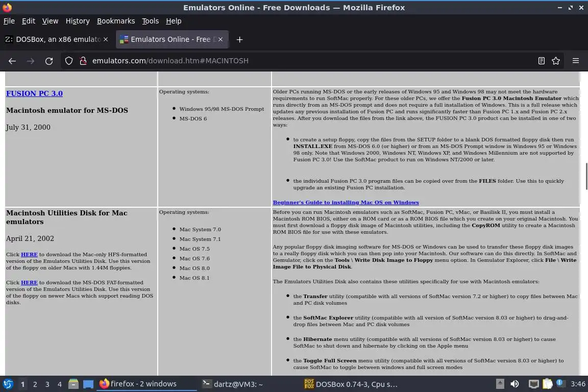Image resolution: width=588 pixels, height=392 pixels.
Task: Click the notification info tray icon
Action: pyautogui.click(x=559, y=383)
